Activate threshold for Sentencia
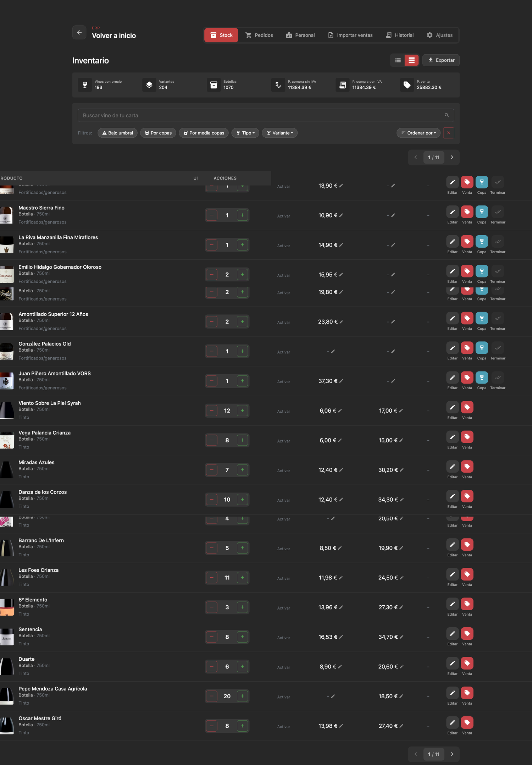Viewport: 532px width, 765px height. pos(283,638)
